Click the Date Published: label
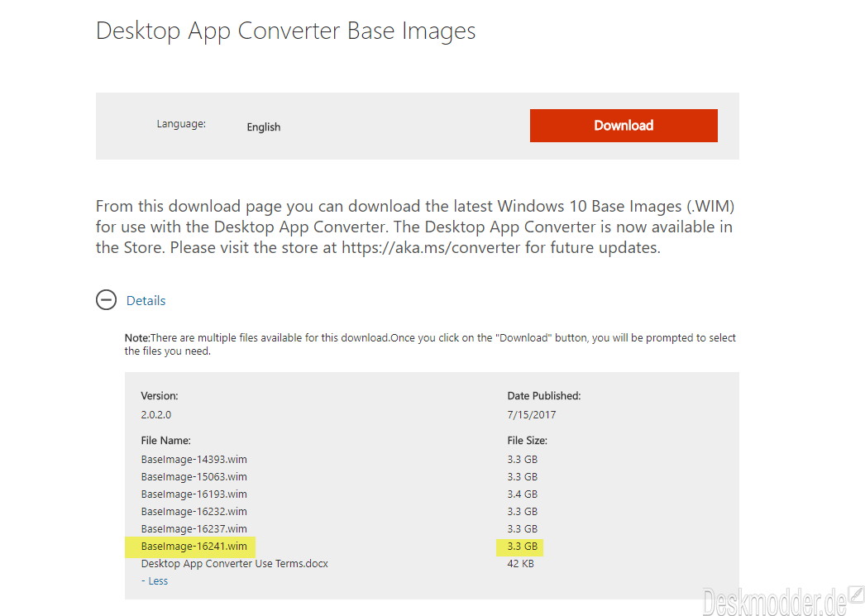865x616 pixels. [544, 396]
